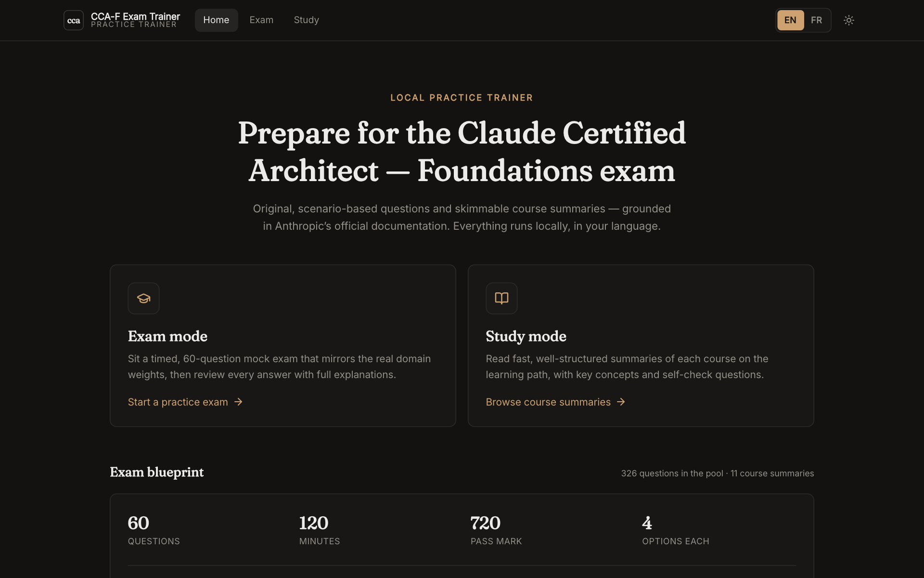Go to the Study nav tab
924x578 pixels.
(307, 20)
